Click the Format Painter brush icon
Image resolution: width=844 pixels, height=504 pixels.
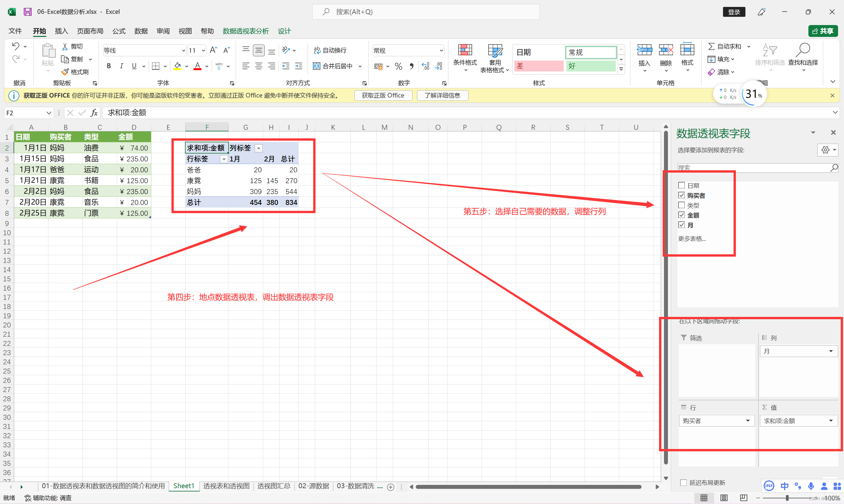[x=65, y=72]
